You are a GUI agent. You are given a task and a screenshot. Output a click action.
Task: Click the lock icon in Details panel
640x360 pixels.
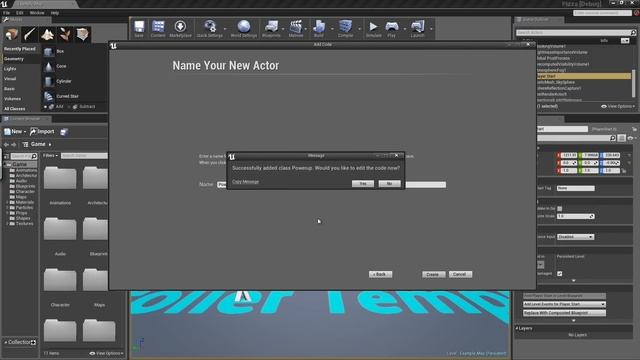(634, 129)
